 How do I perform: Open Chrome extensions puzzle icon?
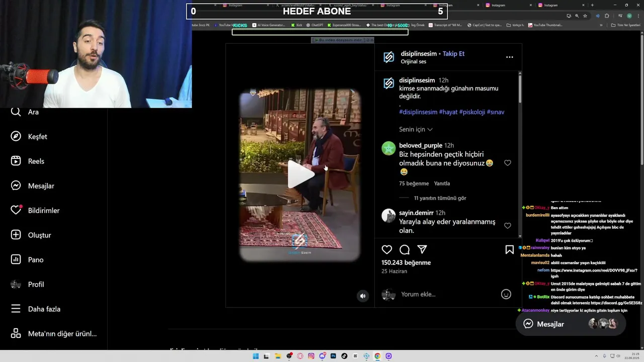[x=607, y=16]
